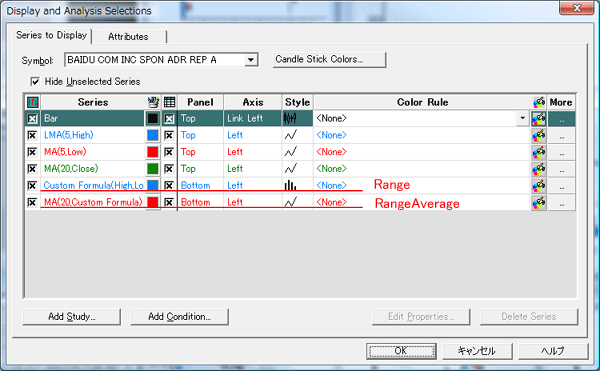
Task: Click the table grid header icon
Action: (169, 102)
